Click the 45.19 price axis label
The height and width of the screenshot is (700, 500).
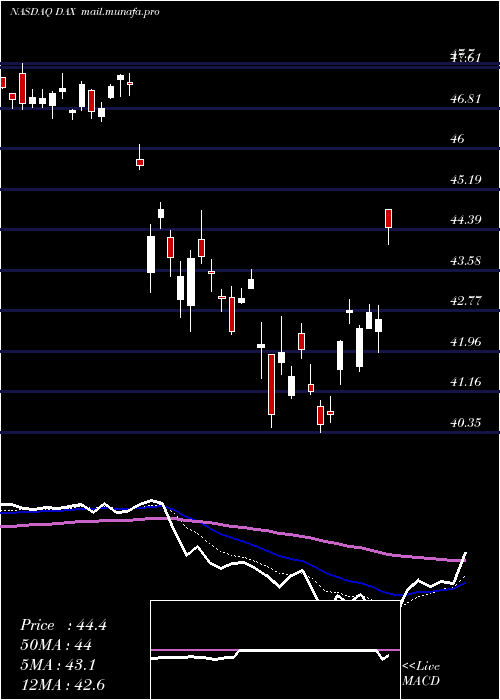pos(466,179)
